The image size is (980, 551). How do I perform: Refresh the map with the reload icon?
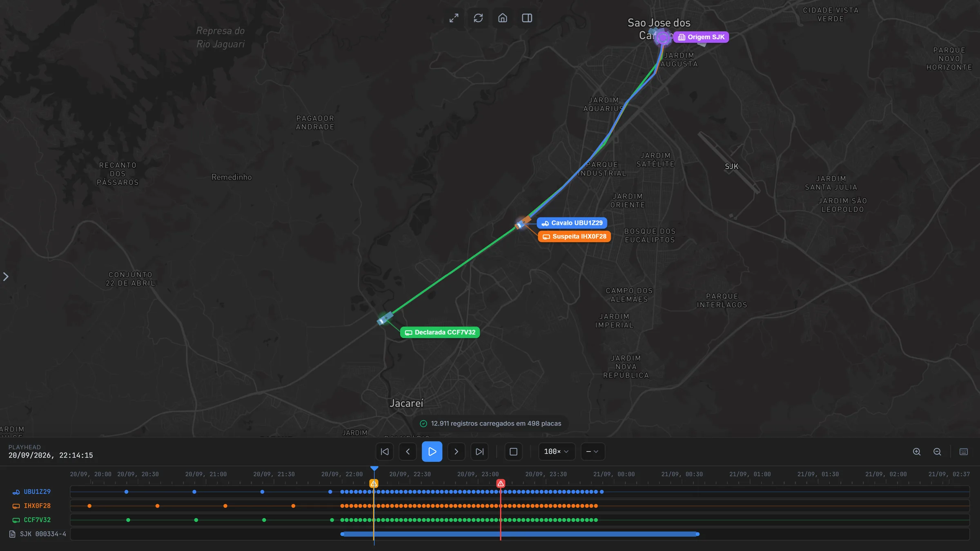pos(478,18)
